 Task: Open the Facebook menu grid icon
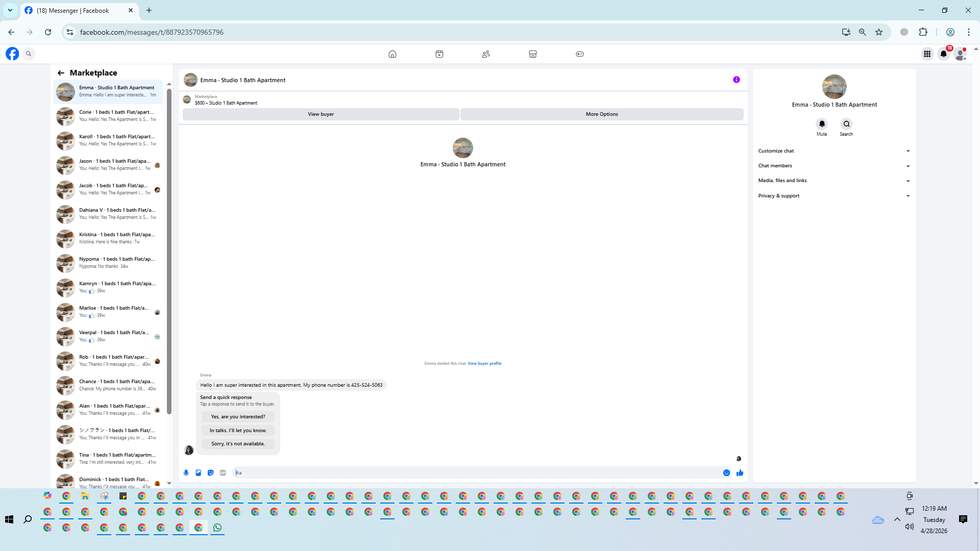(927, 54)
